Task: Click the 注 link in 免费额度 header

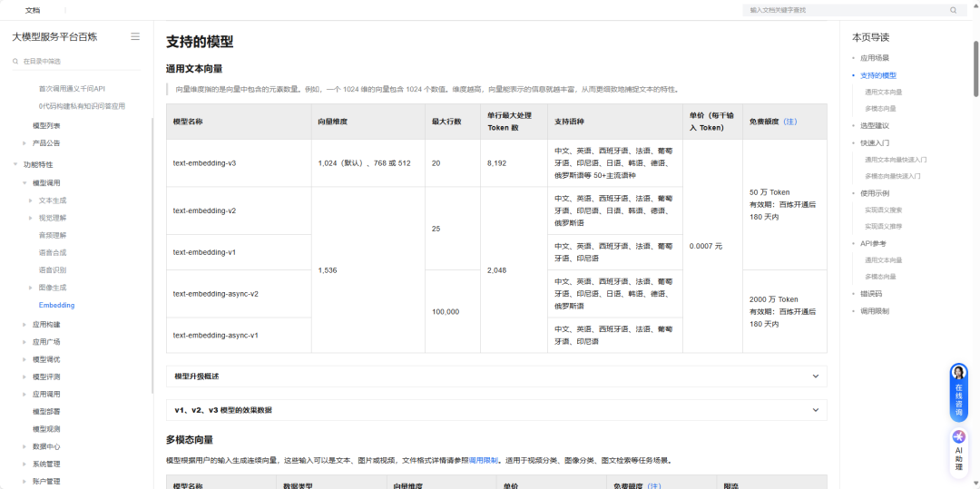Action: point(790,122)
